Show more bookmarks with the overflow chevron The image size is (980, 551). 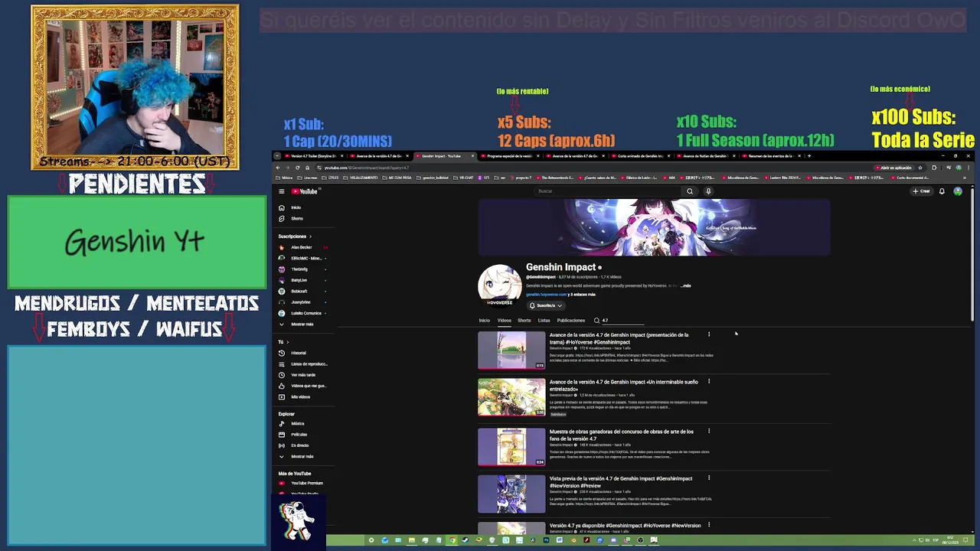pyautogui.click(x=964, y=178)
